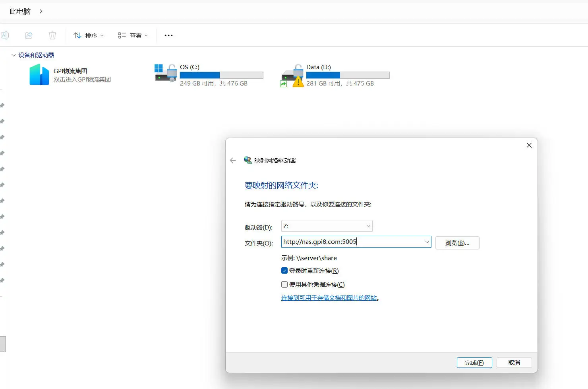
Task: Collapse the 设备和驱动器 section
Action: point(14,55)
